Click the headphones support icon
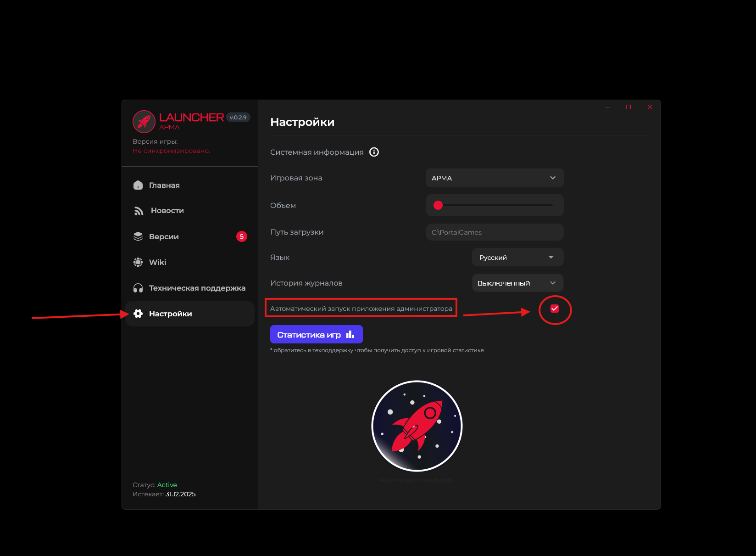 tap(138, 288)
